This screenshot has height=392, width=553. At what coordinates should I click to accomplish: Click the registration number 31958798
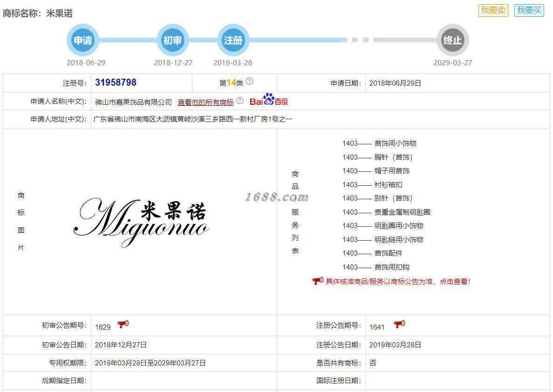116,82
